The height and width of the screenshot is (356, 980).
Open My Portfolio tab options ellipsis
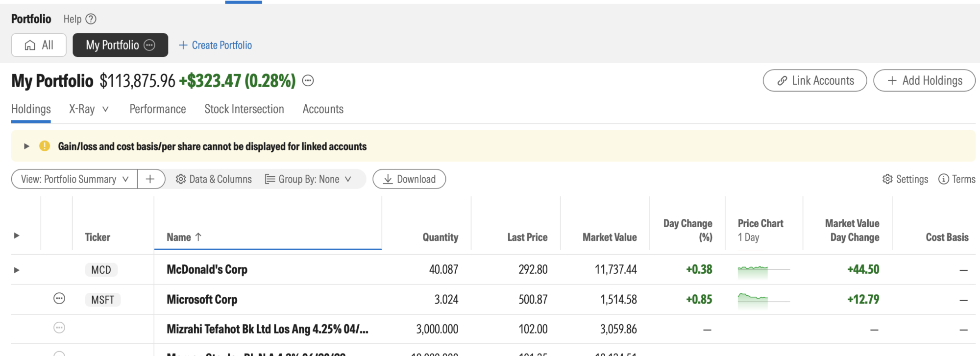pos(149,45)
